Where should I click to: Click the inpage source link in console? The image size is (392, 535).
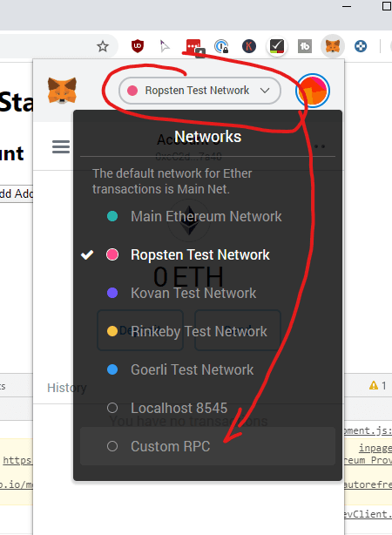click(x=375, y=448)
